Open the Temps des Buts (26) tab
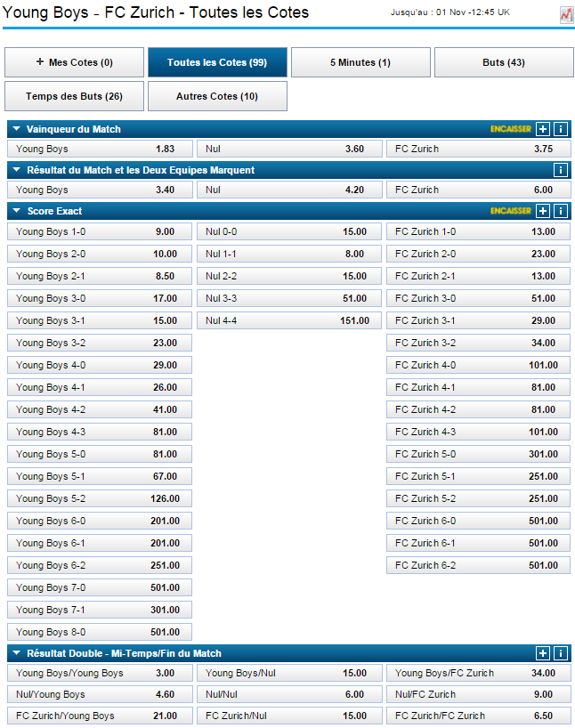The height and width of the screenshot is (728, 575). tap(74, 96)
